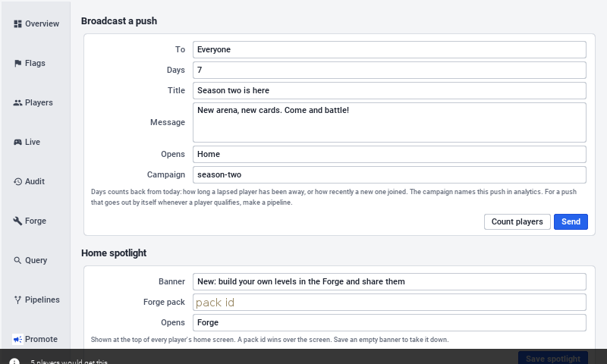The height and width of the screenshot is (364, 607).
Task: Focus the Days field with 7
Action: click(x=389, y=71)
